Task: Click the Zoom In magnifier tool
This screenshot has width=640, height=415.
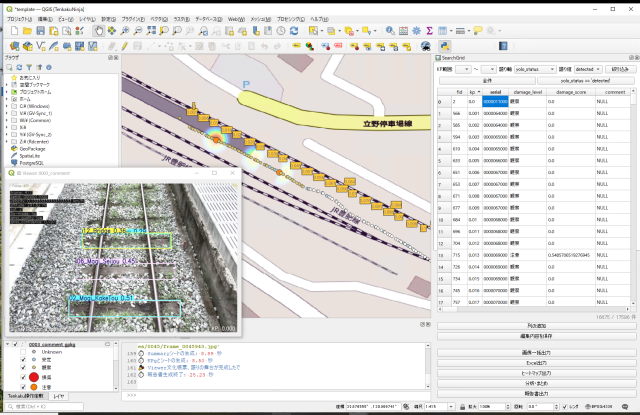Action: [127, 32]
